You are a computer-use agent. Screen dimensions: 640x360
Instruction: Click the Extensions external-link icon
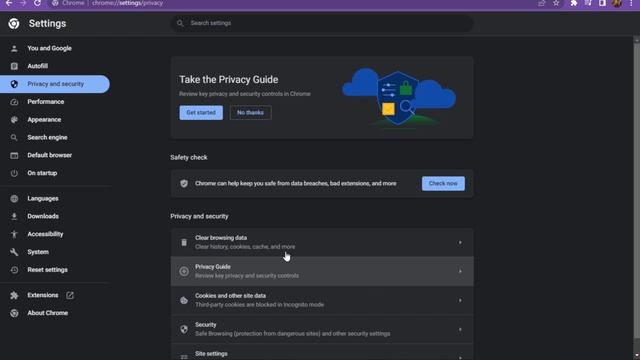(70, 295)
